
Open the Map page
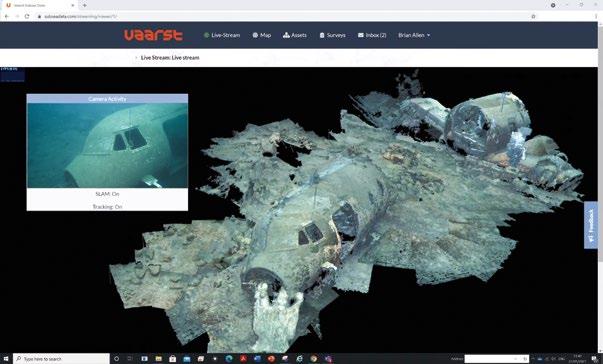click(x=262, y=35)
